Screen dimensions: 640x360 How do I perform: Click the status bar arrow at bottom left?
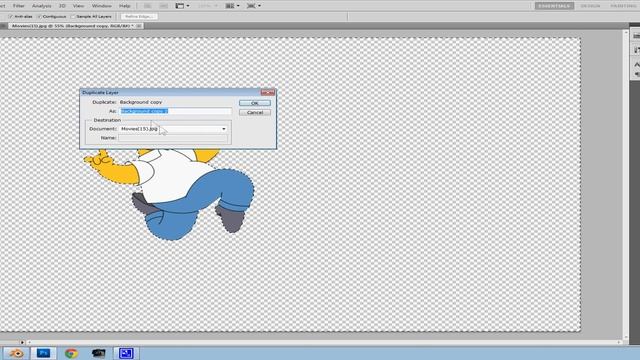pyautogui.click(x=22, y=342)
